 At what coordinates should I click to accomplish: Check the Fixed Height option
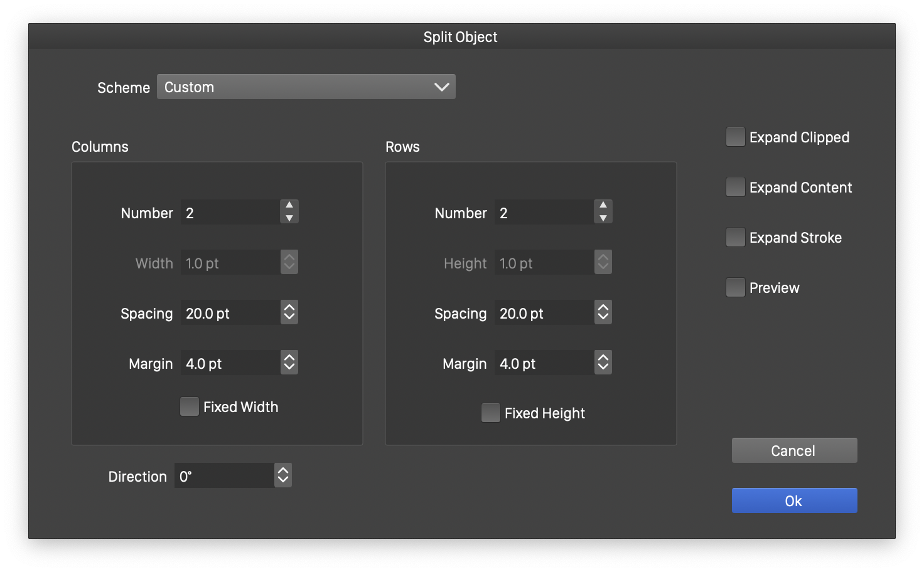pyautogui.click(x=490, y=413)
